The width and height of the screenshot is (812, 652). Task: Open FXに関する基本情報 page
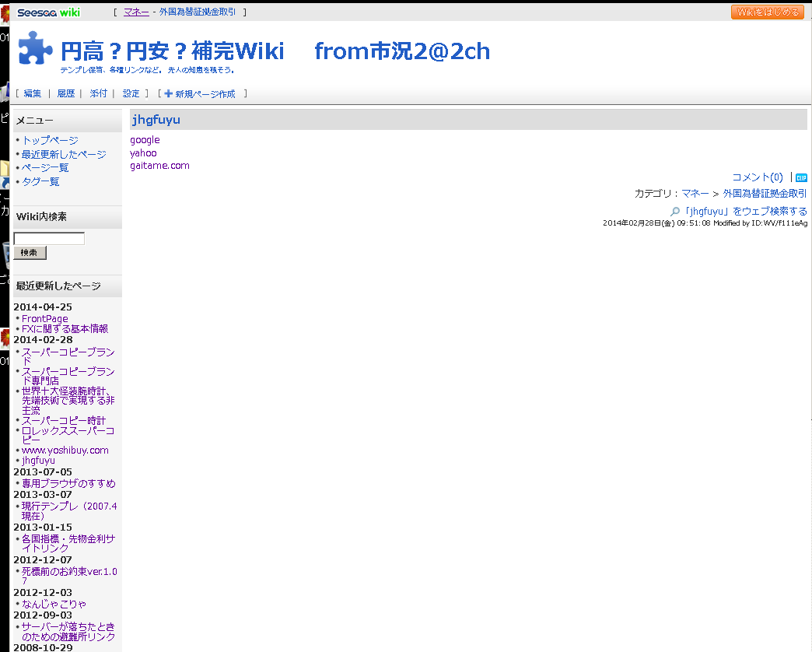[x=65, y=329]
